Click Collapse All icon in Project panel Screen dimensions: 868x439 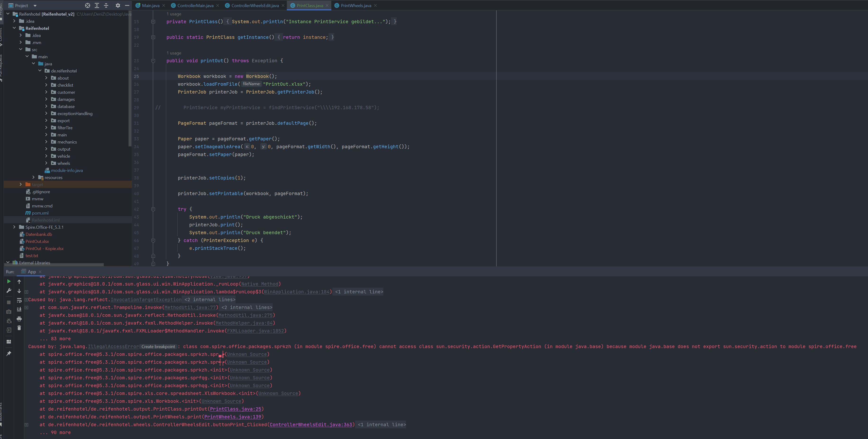pos(106,5)
